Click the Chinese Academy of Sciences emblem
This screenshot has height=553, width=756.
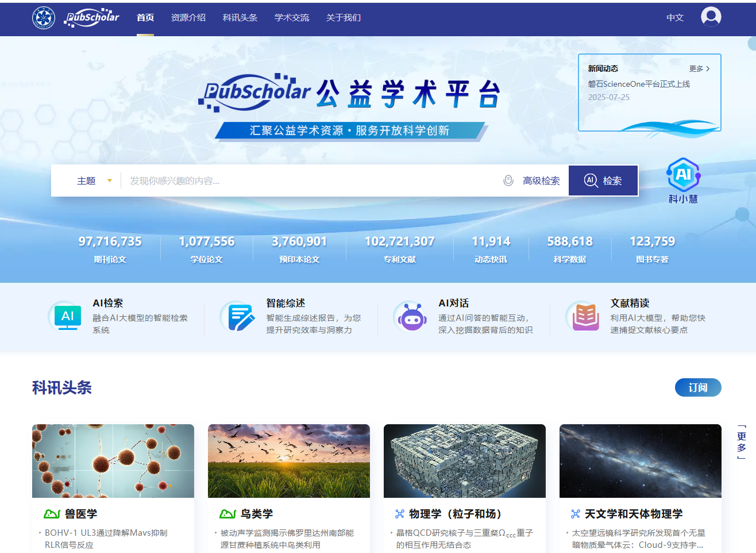(44, 18)
